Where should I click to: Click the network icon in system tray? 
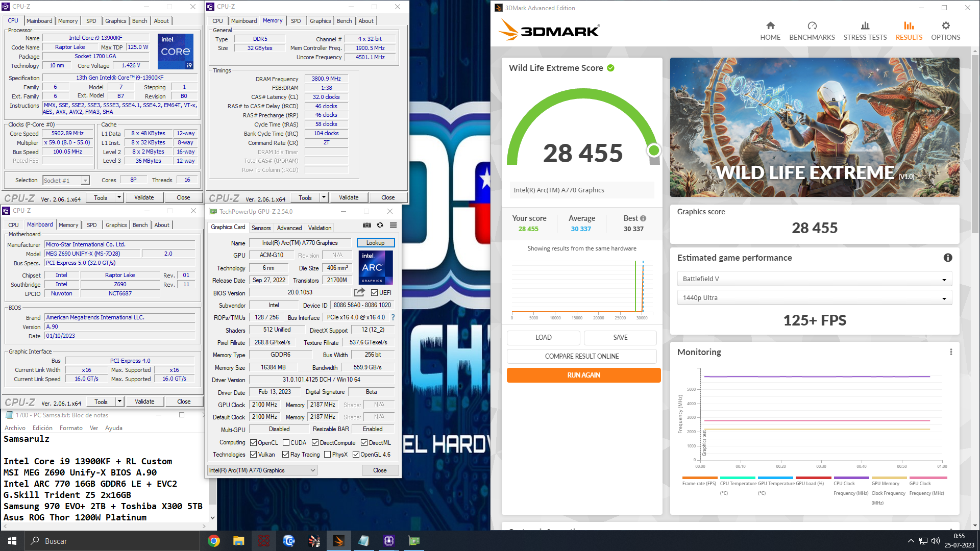coord(923,541)
